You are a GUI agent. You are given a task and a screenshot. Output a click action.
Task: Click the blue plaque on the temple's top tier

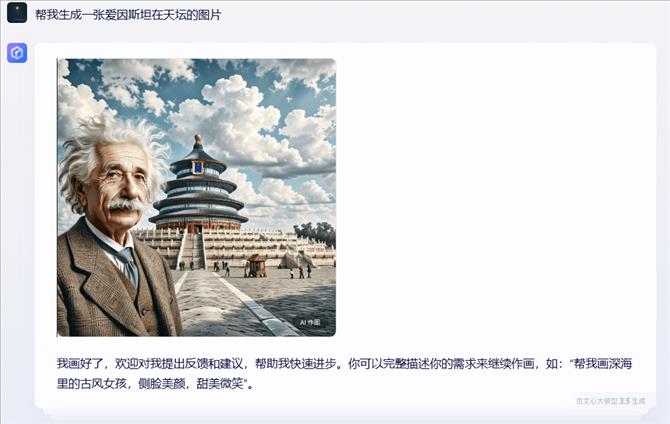coord(198,167)
